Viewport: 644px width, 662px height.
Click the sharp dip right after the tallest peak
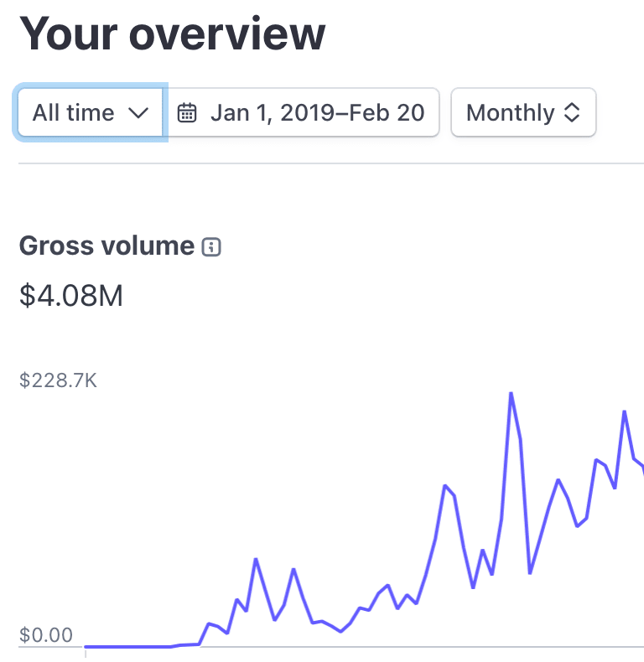(x=530, y=573)
